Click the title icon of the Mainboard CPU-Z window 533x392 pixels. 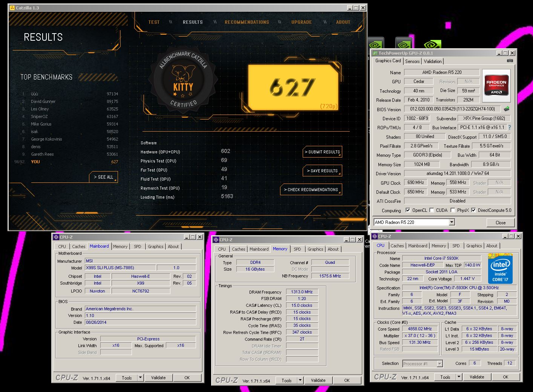pos(56,237)
